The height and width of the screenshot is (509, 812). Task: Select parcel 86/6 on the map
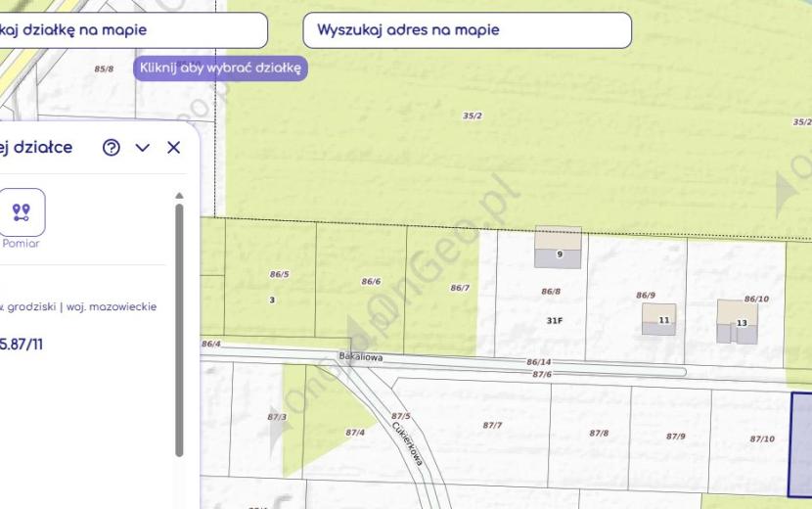(371, 282)
